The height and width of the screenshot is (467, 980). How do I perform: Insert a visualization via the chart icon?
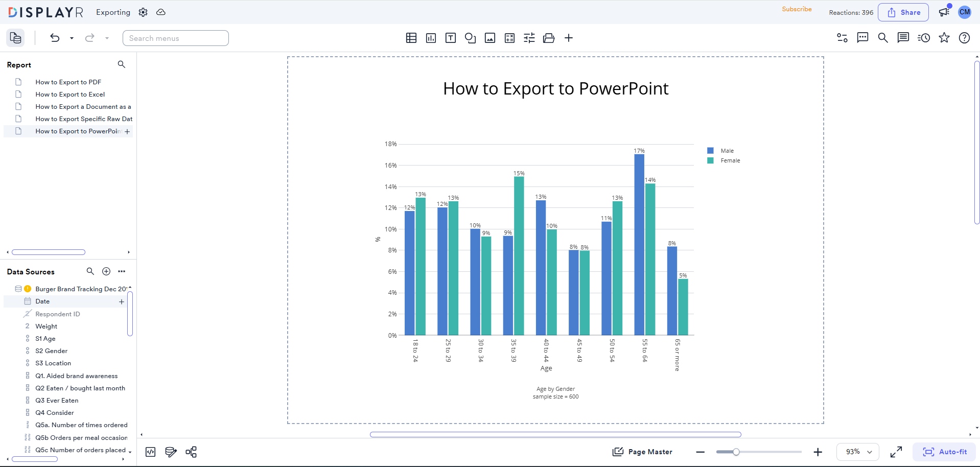click(x=431, y=38)
